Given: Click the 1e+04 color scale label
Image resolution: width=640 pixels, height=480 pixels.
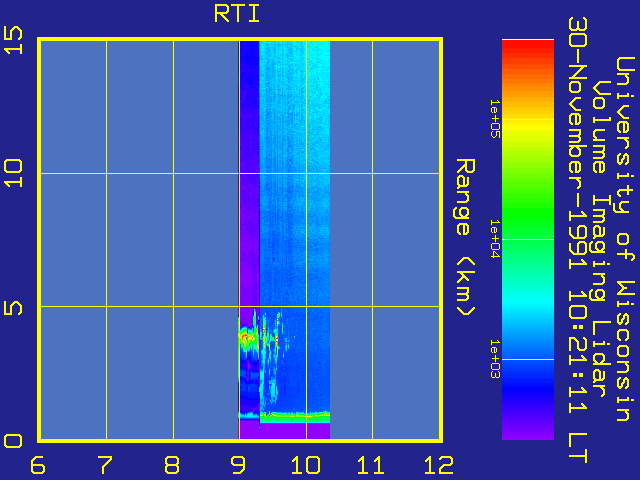Looking at the screenshot, I should [495, 239].
